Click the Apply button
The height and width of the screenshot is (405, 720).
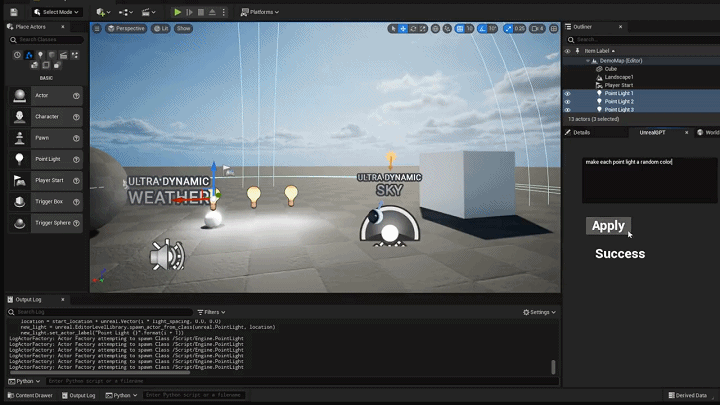click(x=608, y=226)
